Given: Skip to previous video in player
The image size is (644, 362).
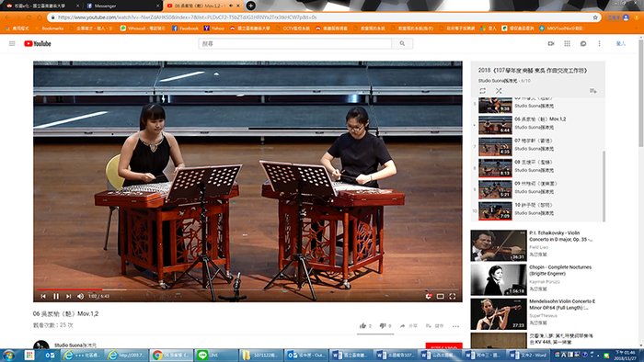Looking at the screenshot, I should point(43,296).
